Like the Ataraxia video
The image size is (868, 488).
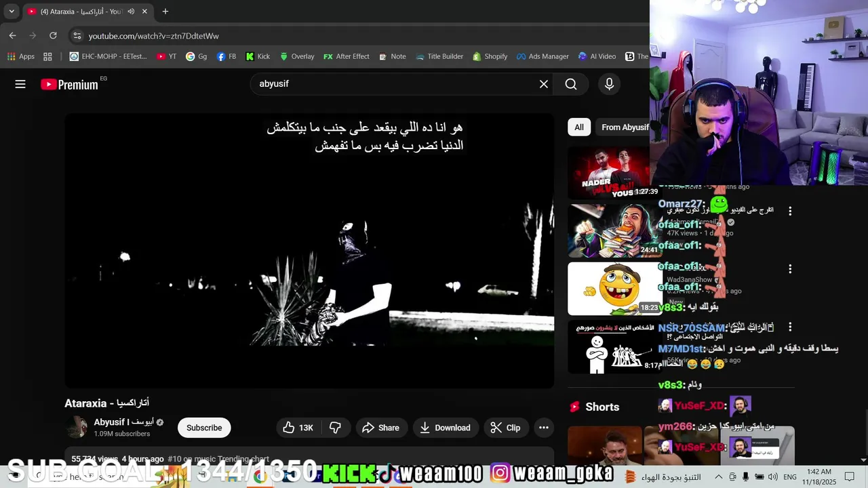point(298,428)
